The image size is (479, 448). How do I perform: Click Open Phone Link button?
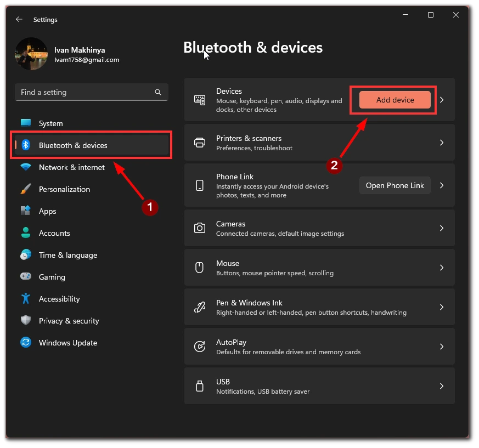[x=395, y=185]
